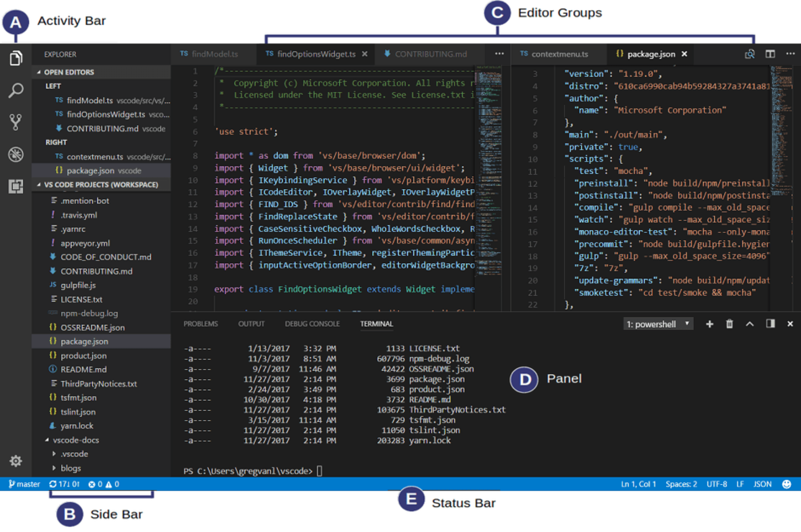Open npm-debug.log file
This screenshot has width=801, height=532.
click(x=101, y=313)
